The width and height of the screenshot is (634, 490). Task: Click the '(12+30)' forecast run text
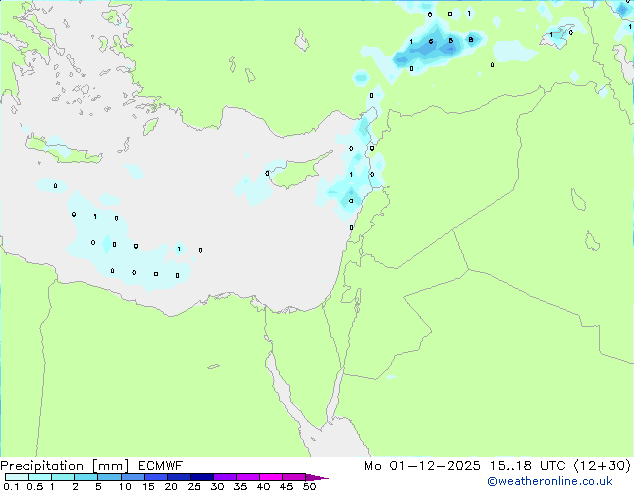(602, 466)
